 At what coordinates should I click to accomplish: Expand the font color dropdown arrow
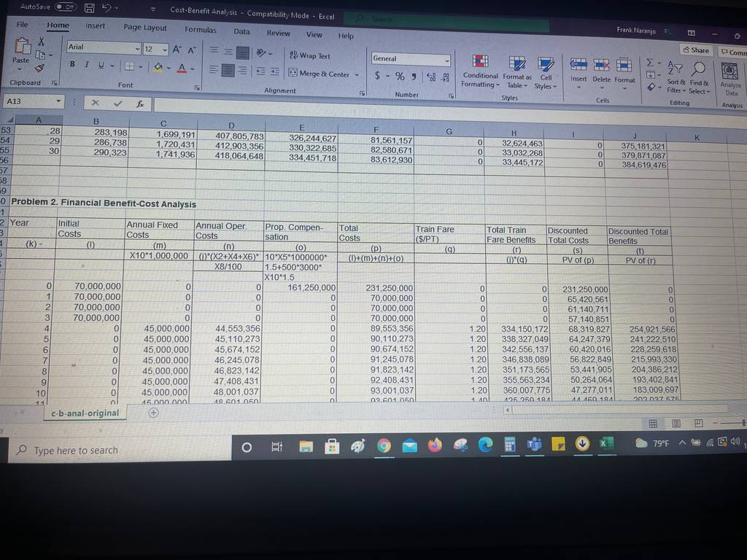[x=193, y=69]
